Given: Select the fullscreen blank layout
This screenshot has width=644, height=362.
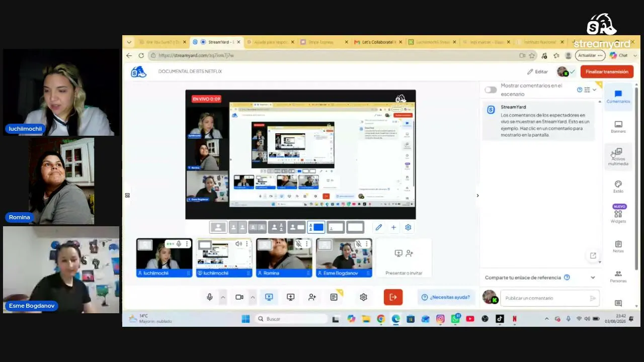Looking at the screenshot, I should [355, 227].
